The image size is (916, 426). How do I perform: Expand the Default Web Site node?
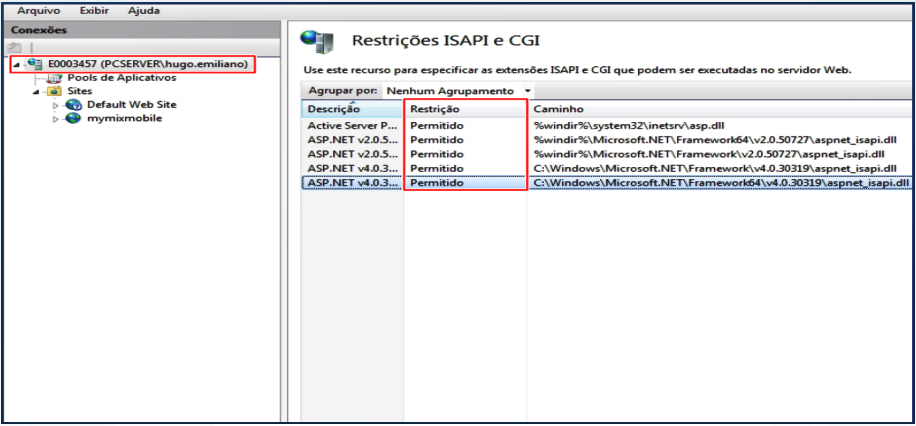pos(56,106)
